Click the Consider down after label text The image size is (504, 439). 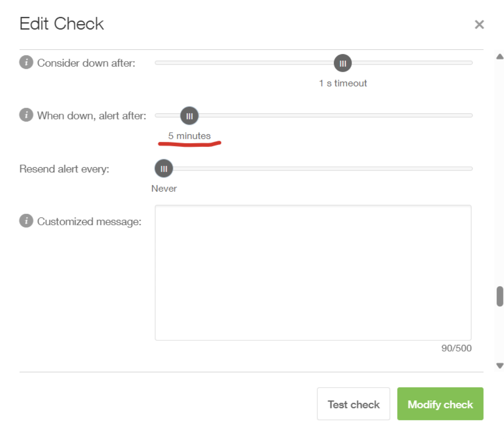(86, 63)
